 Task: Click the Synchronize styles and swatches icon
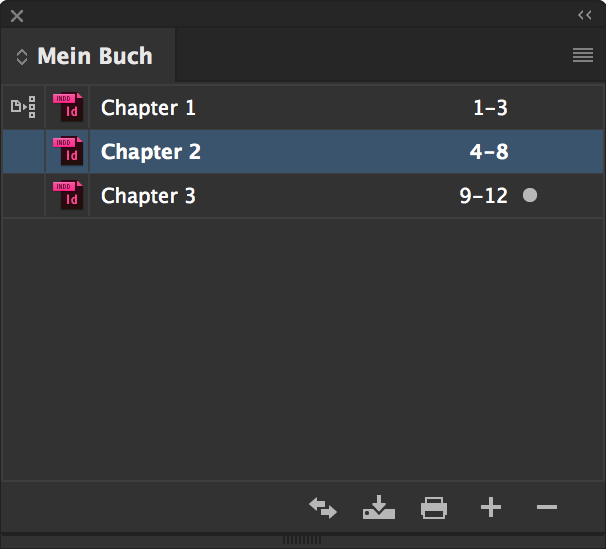(323, 508)
